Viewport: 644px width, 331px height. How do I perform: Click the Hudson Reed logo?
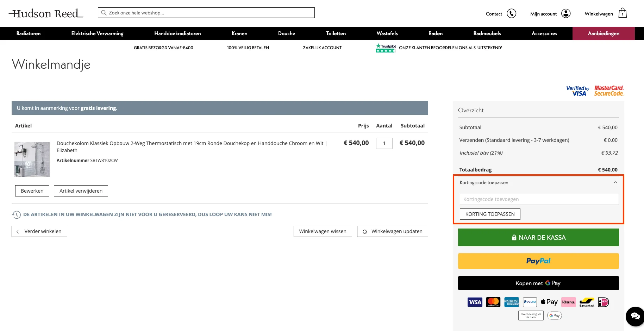point(46,13)
